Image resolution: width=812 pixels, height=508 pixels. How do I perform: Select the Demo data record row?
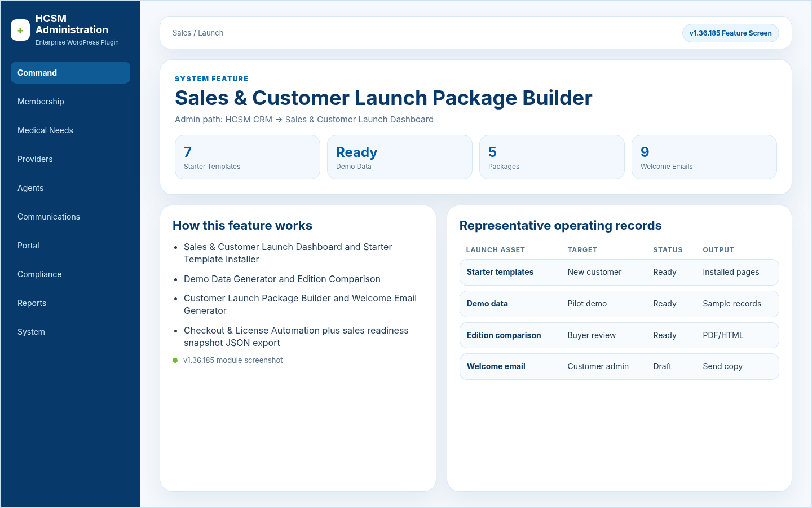click(619, 304)
